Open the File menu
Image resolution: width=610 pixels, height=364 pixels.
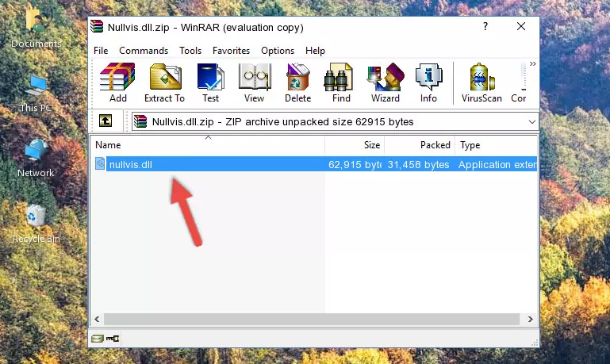click(101, 51)
